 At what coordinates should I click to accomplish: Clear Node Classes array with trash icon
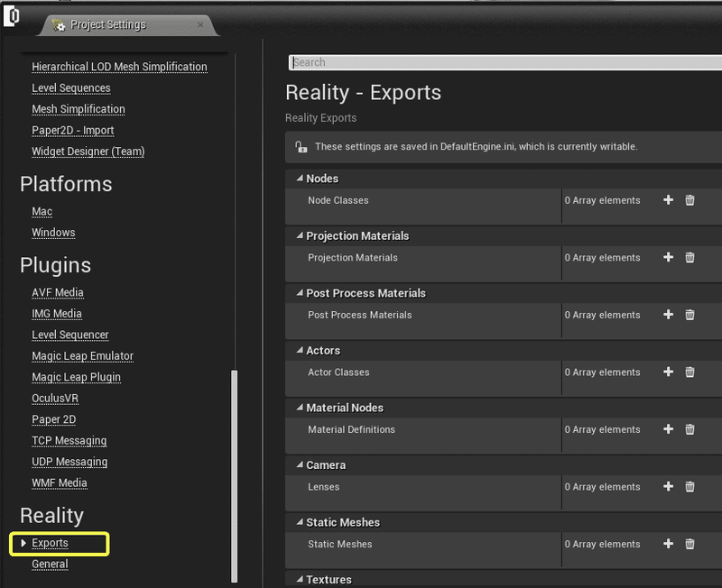click(690, 200)
